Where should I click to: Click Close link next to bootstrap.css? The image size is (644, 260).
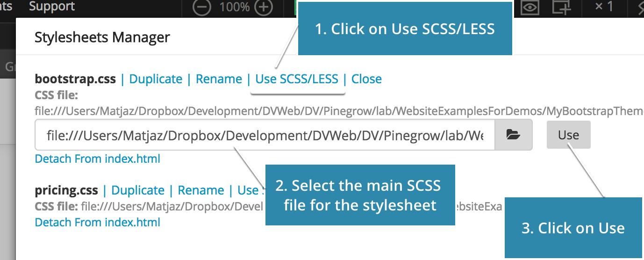point(366,79)
